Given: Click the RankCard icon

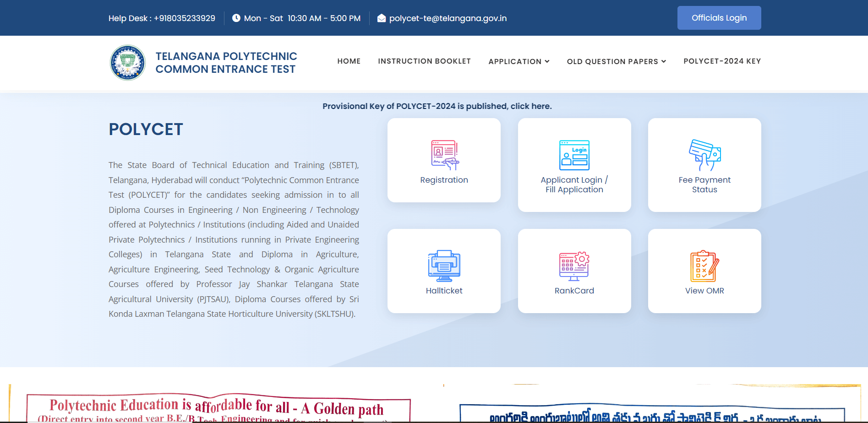Looking at the screenshot, I should [x=574, y=266].
